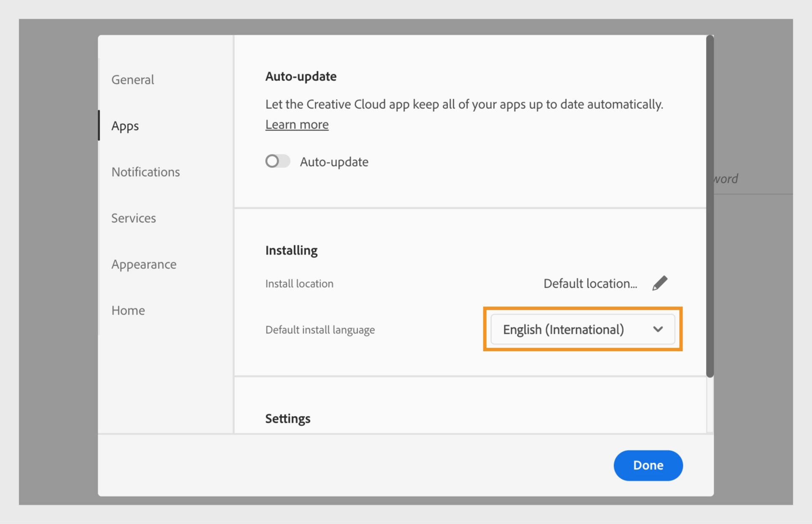The image size is (812, 524).
Task: Click the General tab in sidebar
Action: click(x=132, y=79)
